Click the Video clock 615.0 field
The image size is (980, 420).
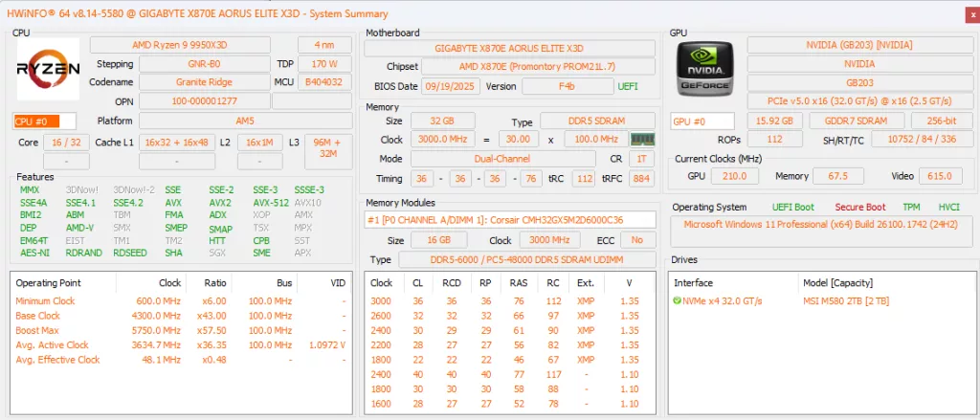[941, 176]
